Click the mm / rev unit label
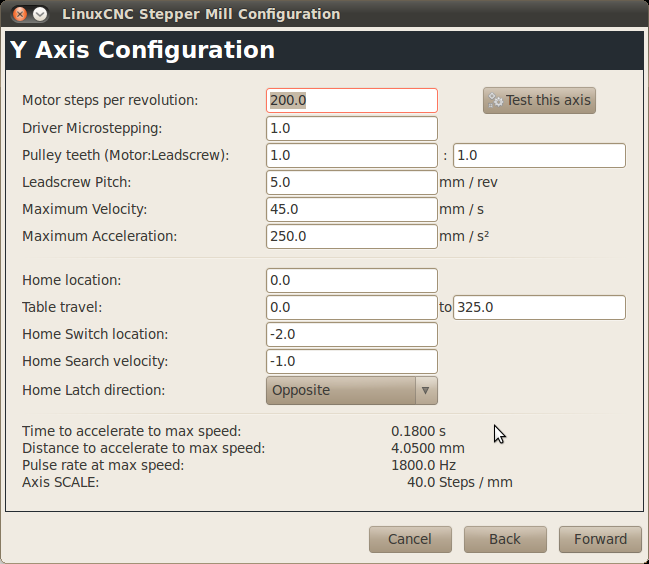The height and width of the screenshot is (564, 649). pos(468,182)
